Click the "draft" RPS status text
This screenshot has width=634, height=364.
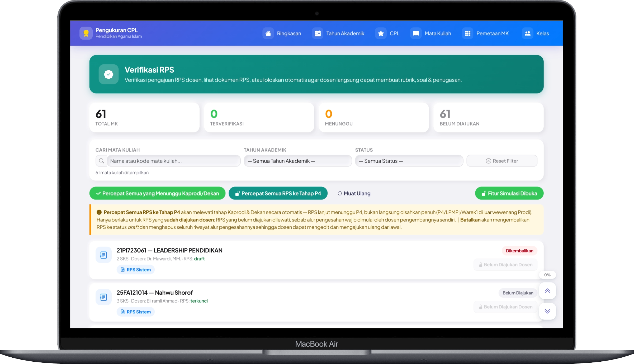click(199, 259)
